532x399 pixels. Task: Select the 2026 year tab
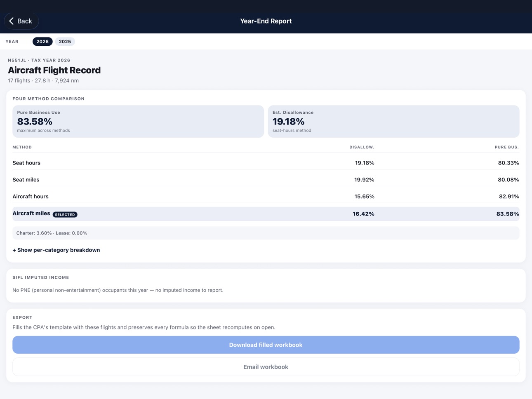click(42, 42)
